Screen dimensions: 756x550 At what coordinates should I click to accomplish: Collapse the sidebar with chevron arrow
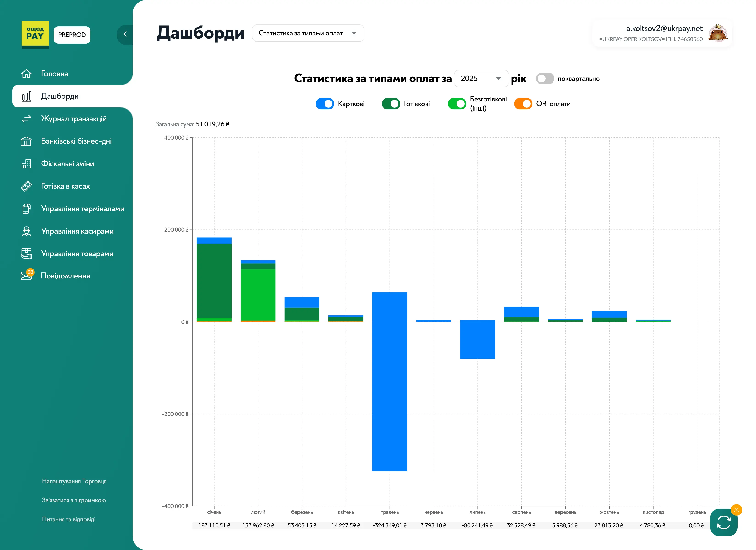tap(125, 34)
